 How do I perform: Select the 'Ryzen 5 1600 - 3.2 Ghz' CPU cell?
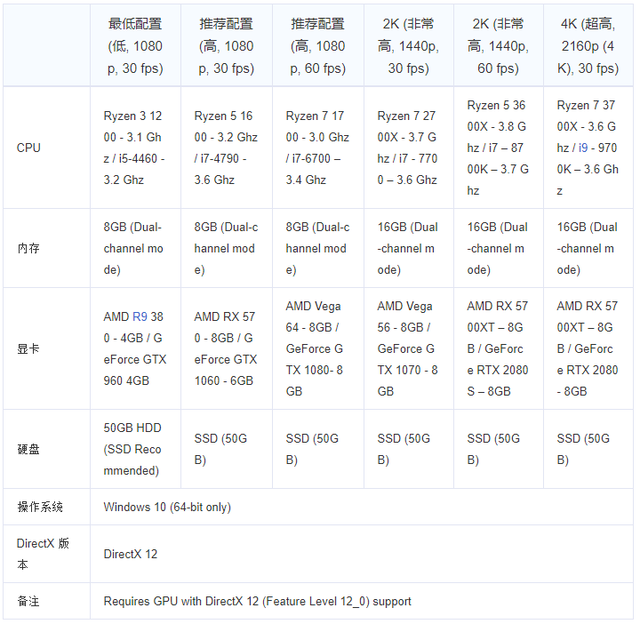pos(227,148)
